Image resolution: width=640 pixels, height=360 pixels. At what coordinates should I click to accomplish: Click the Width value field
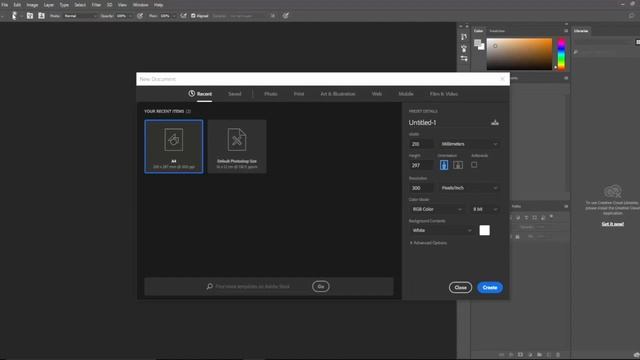tap(421, 144)
